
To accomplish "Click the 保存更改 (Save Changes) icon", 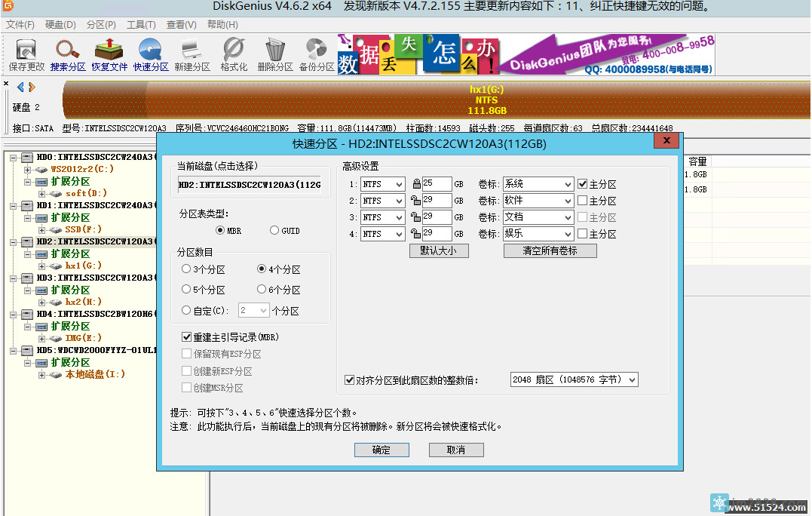I will point(27,54).
